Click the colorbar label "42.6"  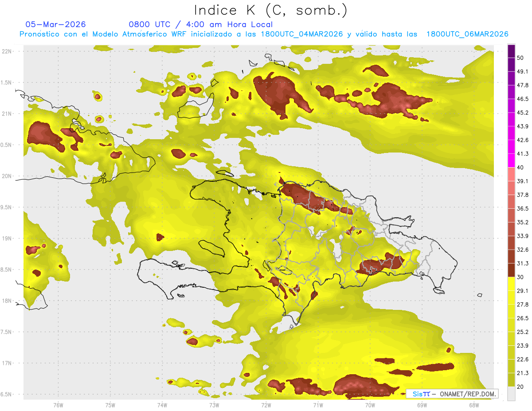(x=523, y=140)
